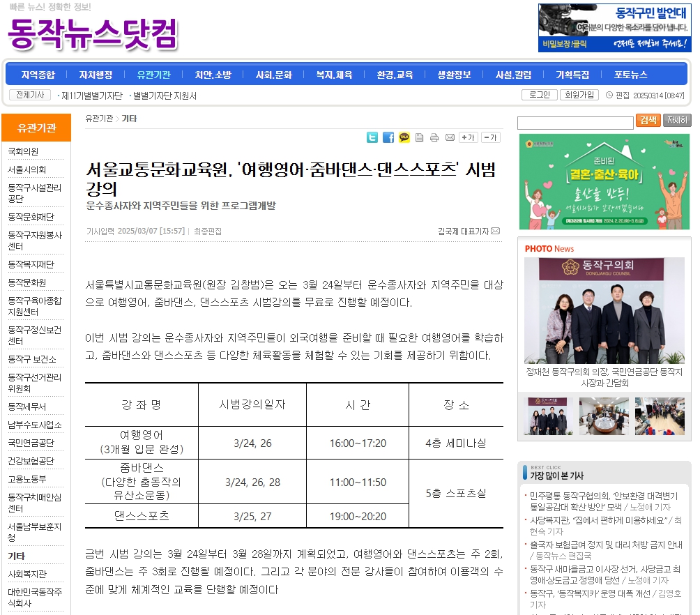Viewport: 700px width, 615px height.
Task: Share article on Facebook icon
Action: [388, 137]
